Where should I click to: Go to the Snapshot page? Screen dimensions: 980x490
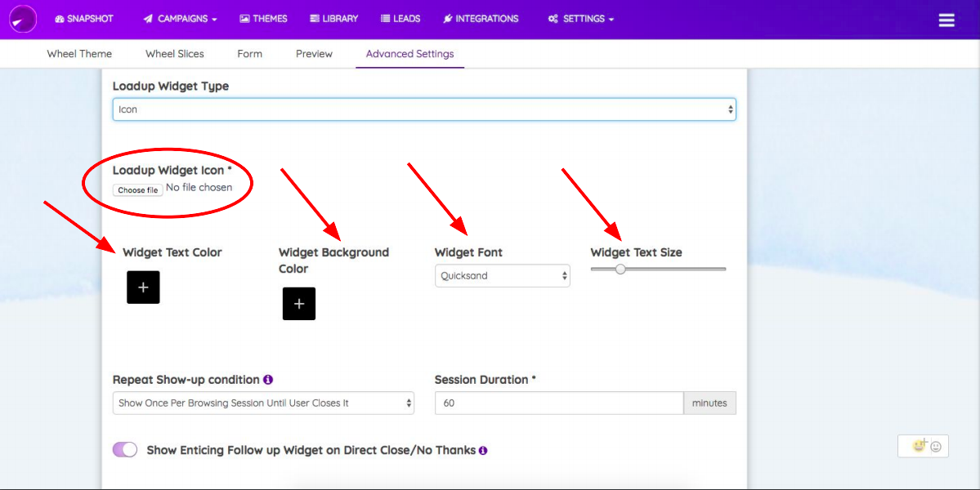coord(84,19)
